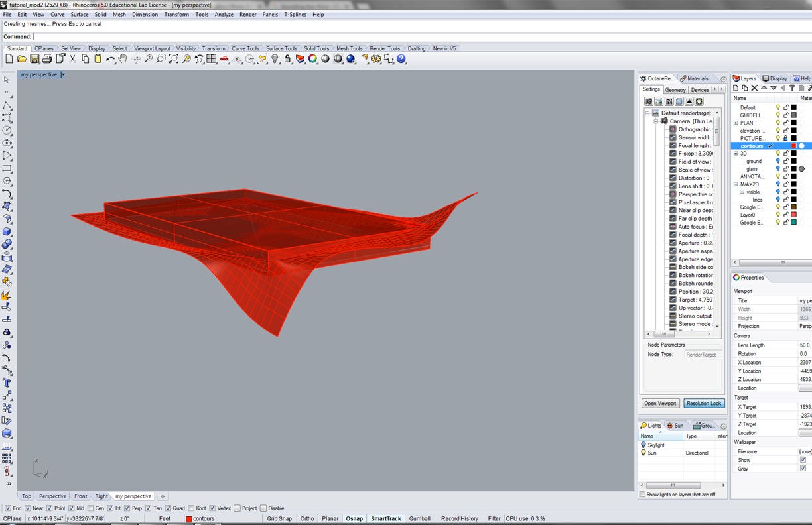Collapse the Make2D layer group

pyautogui.click(x=736, y=184)
